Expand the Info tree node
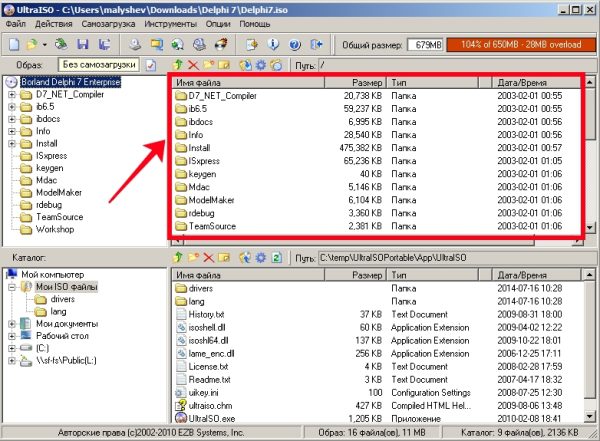 12,131
